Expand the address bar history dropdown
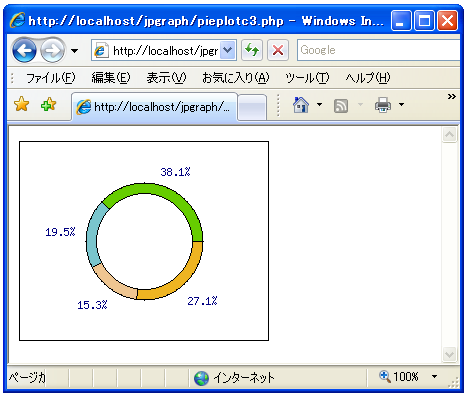Screen dimensions: 468x395 228,50
